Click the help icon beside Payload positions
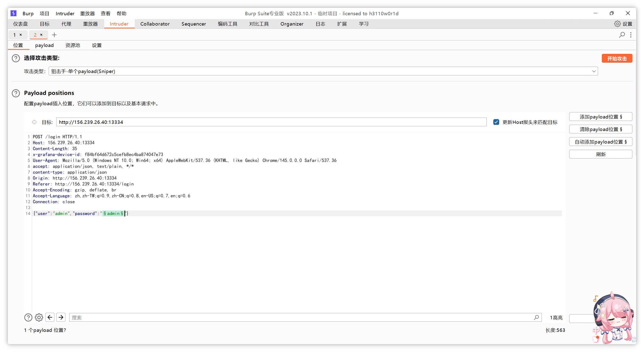 16,93
